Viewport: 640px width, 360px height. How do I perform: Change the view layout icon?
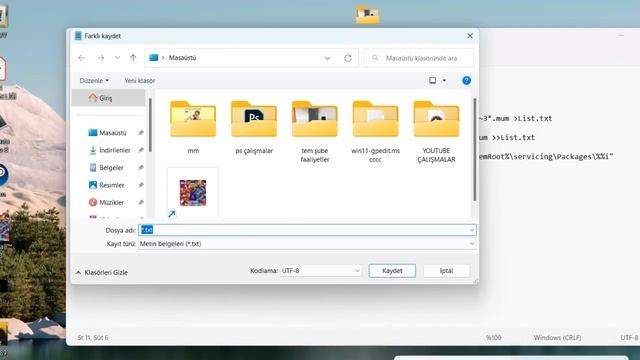[433, 80]
